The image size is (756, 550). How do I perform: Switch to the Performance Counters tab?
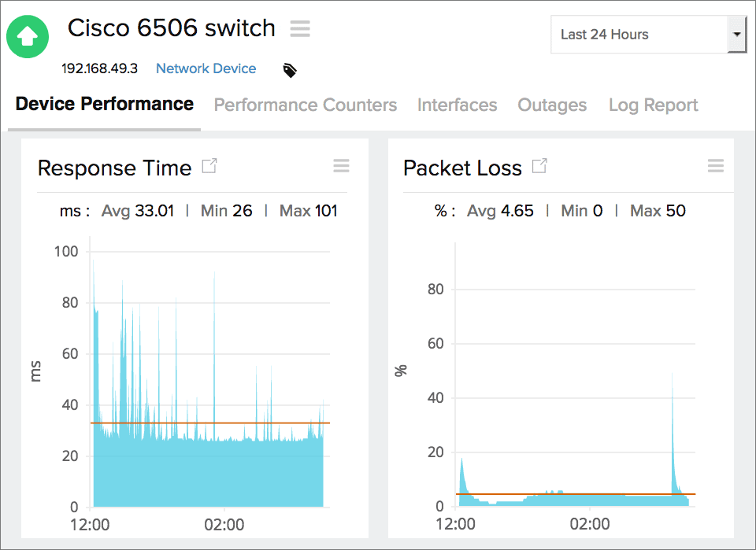pos(305,105)
